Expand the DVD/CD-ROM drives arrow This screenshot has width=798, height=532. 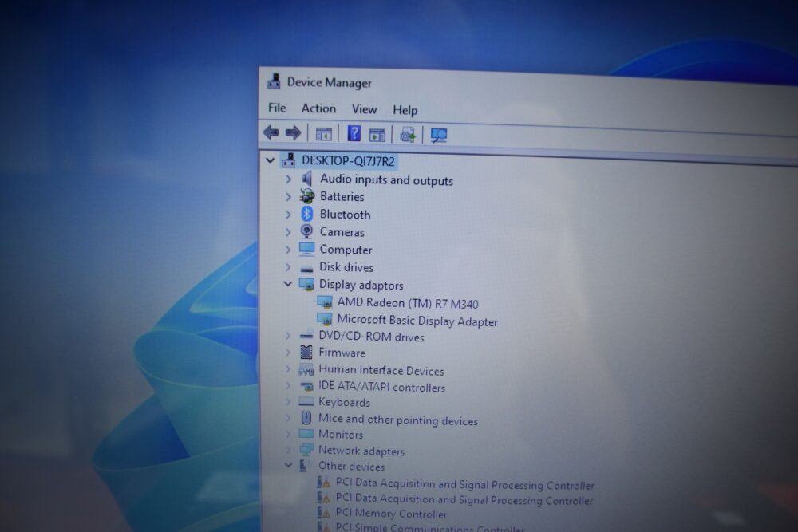click(288, 336)
